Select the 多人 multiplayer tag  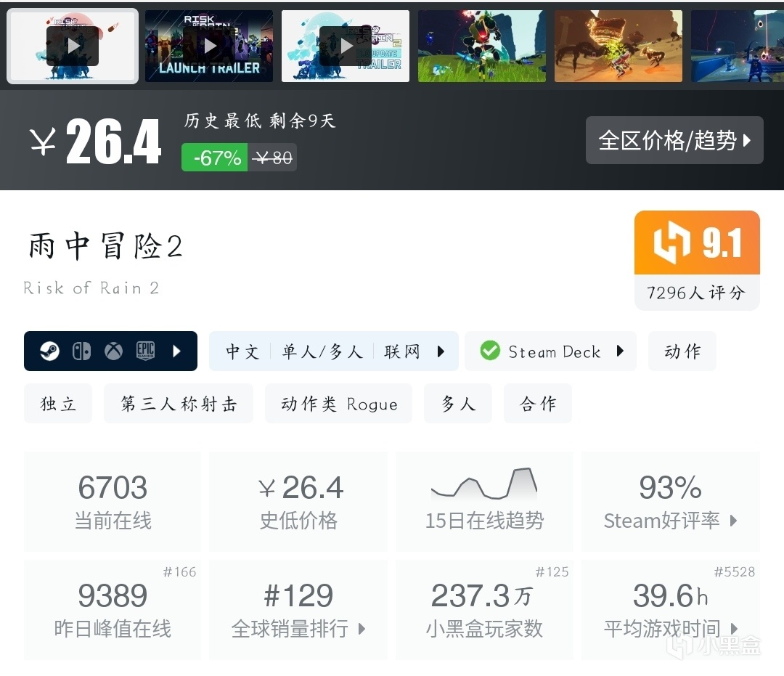(458, 404)
